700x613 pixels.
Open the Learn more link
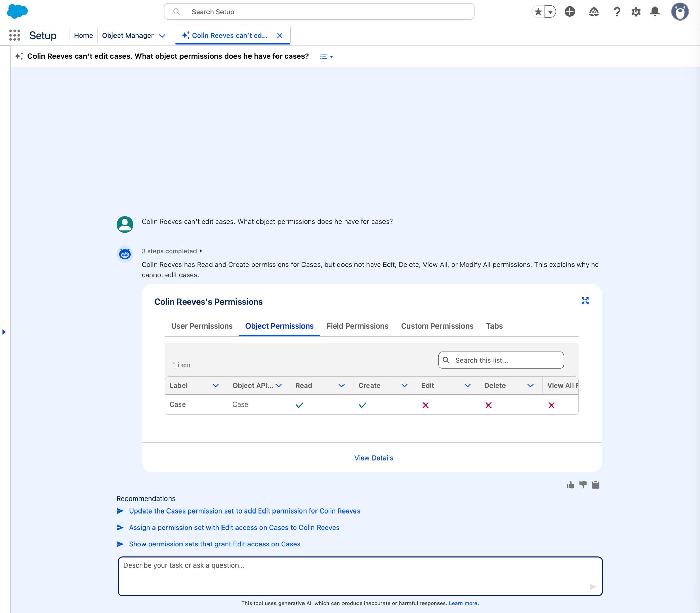tap(464, 603)
